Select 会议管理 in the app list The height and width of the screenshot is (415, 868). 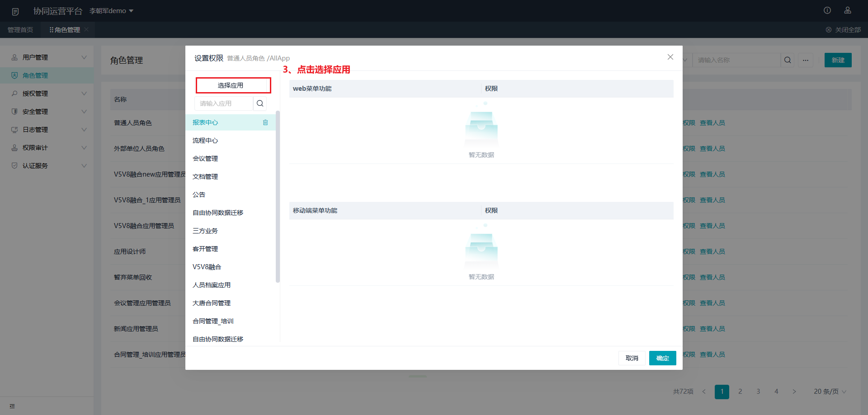[231, 159]
